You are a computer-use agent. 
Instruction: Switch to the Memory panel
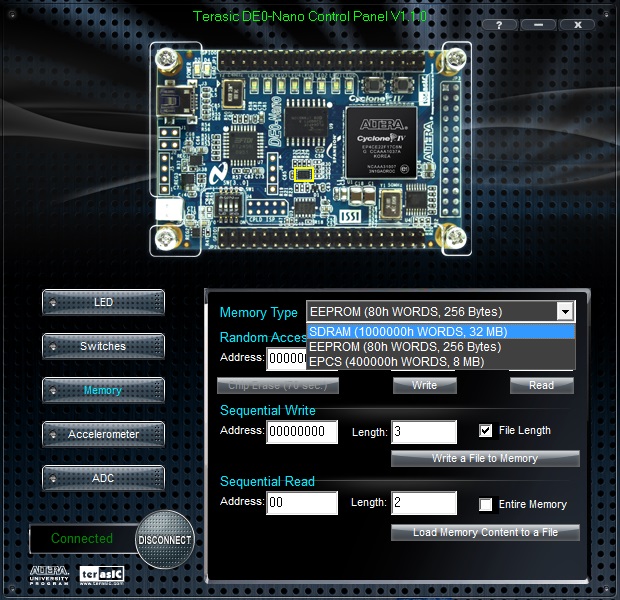click(103, 390)
